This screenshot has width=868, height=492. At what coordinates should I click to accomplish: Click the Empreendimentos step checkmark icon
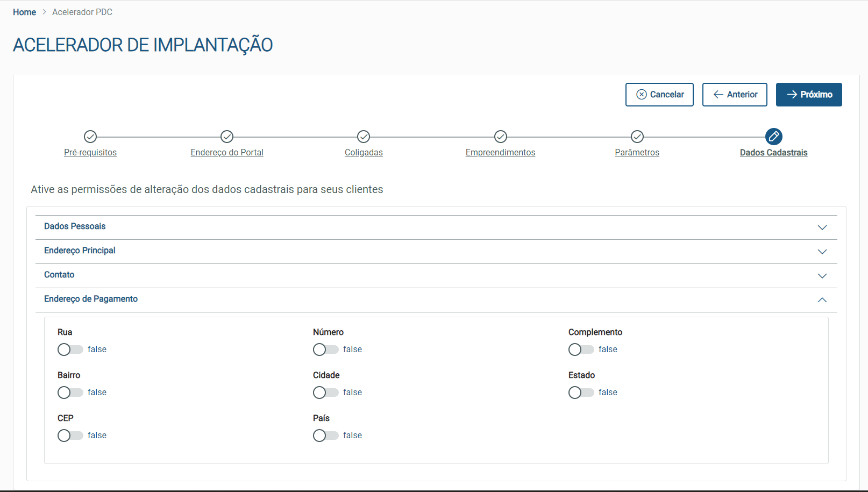coord(501,137)
